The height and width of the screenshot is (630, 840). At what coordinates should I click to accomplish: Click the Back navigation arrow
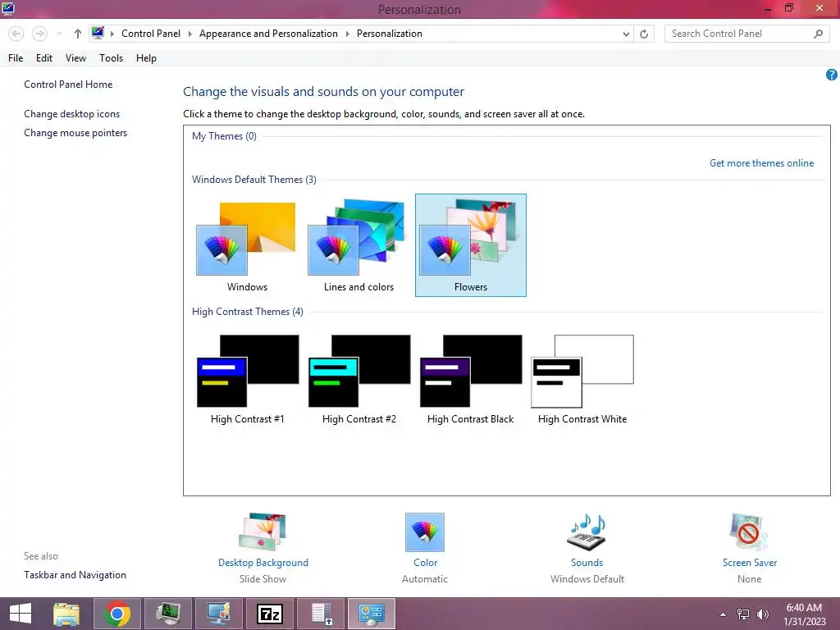pos(16,34)
